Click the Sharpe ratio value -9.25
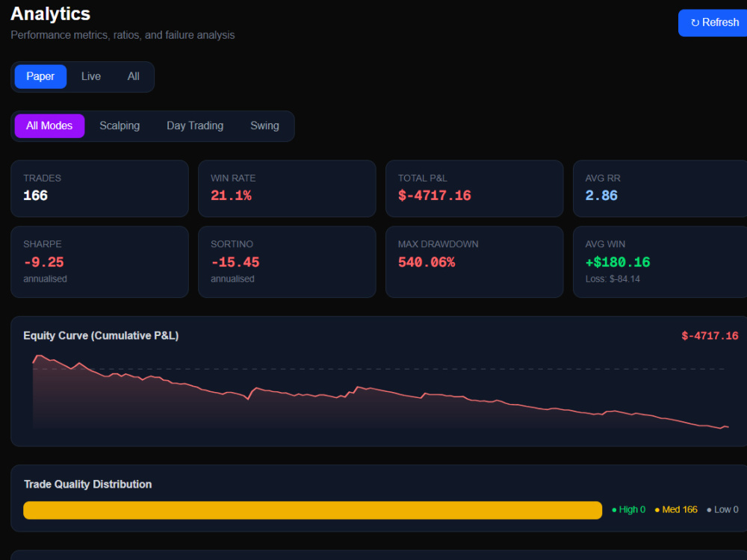The height and width of the screenshot is (560, 747). [x=43, y=262]
